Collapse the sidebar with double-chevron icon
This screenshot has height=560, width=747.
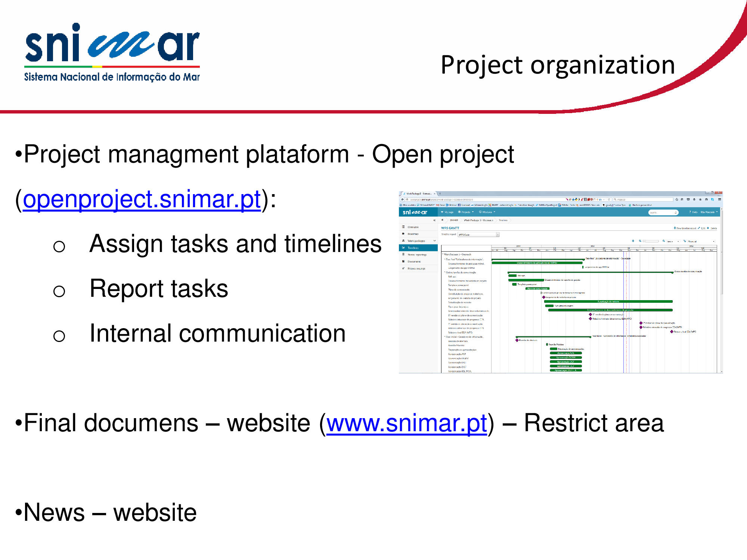tap(434, 220)
